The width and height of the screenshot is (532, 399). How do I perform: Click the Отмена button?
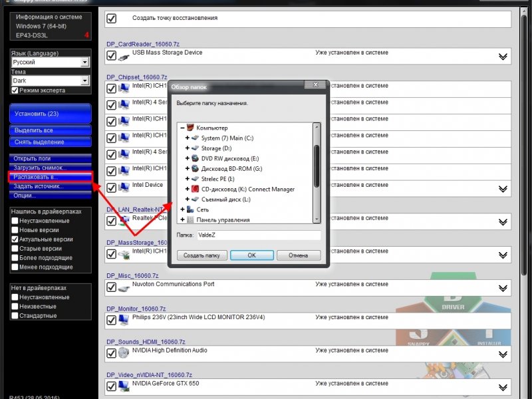[x=299, y=255]
